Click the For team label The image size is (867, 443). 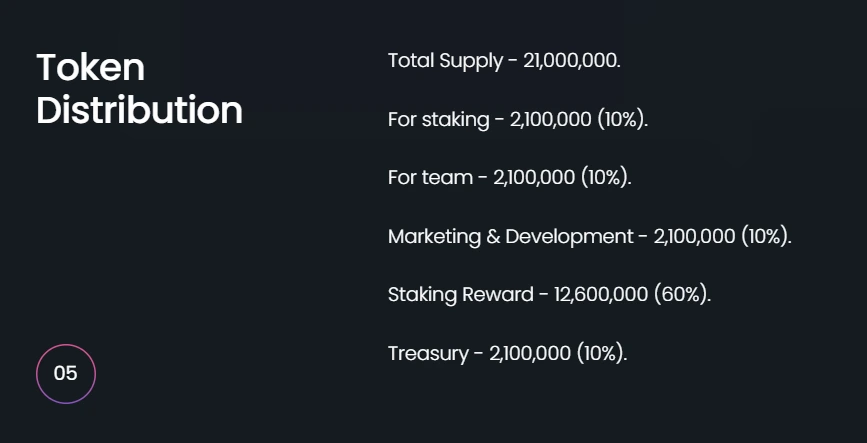430,178
